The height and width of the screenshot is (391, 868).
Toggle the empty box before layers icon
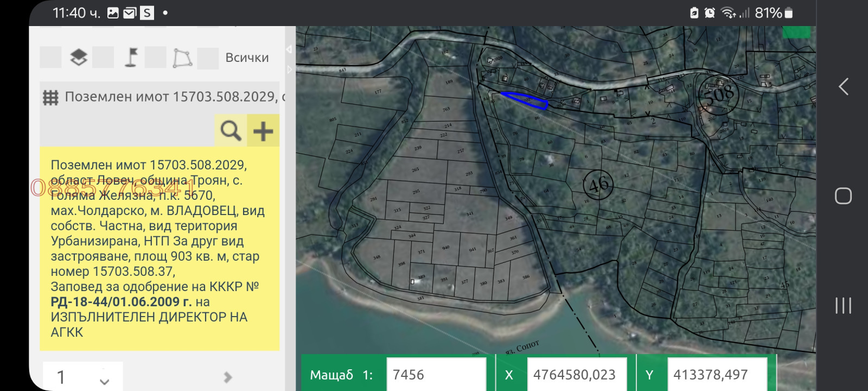(x=51, y=58)
